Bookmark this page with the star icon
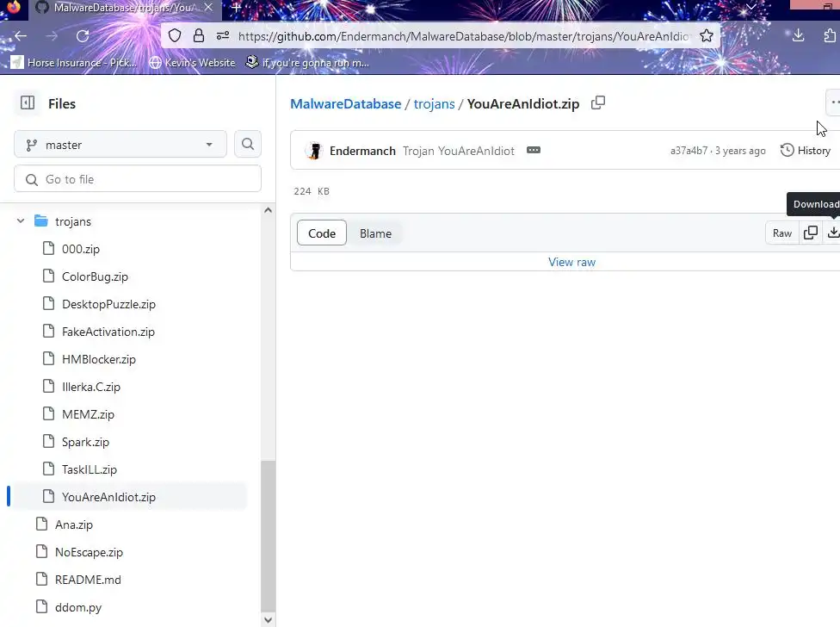This screenshot has width=840, height=627. (707, 36)
